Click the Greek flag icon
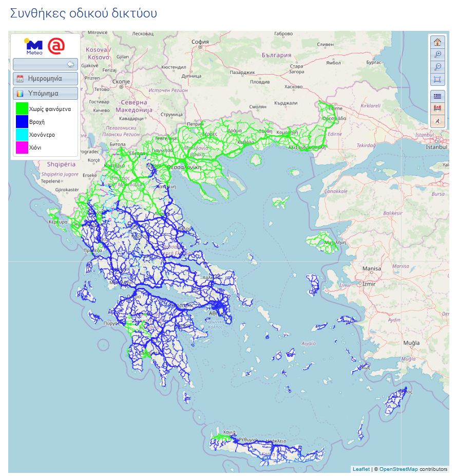This screenshot has width=457, height=476. point(437,96)
